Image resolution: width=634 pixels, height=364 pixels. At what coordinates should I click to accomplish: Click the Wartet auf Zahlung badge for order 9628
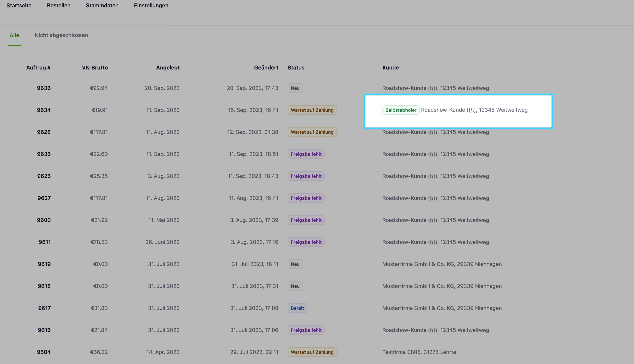pos(312,132)
